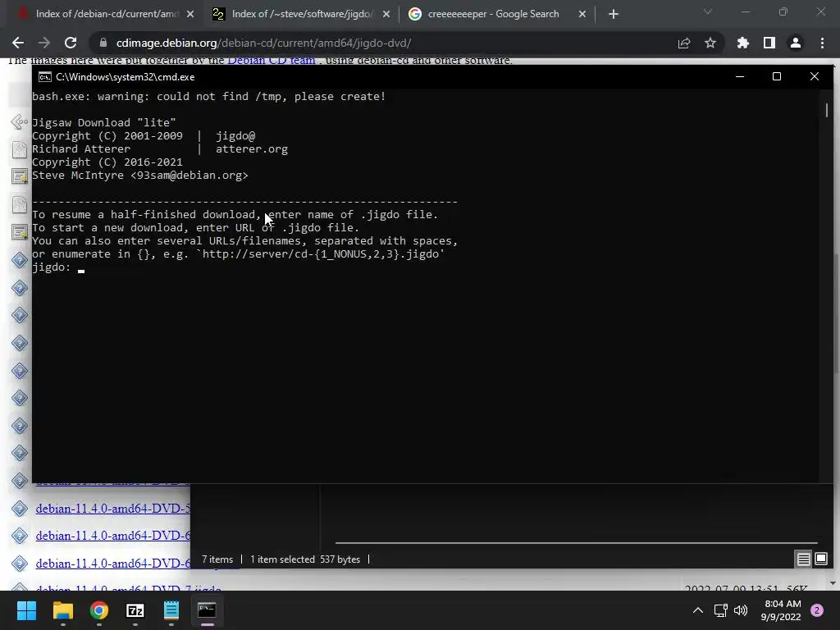The image size is (840, 630).
Task: Open Chrome tab search chevron
Action: click(708, 11)
